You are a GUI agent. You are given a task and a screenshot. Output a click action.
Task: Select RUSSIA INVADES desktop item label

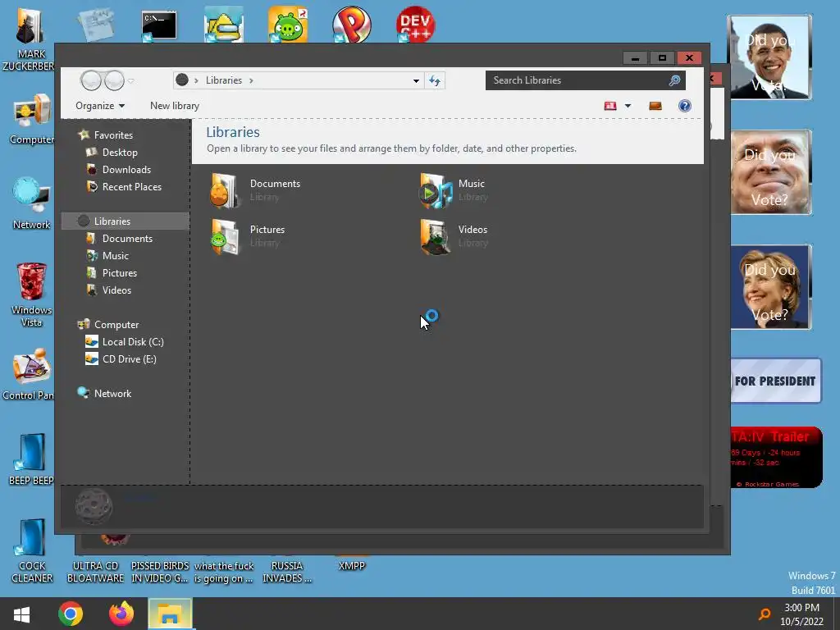[x=287, y=572]
